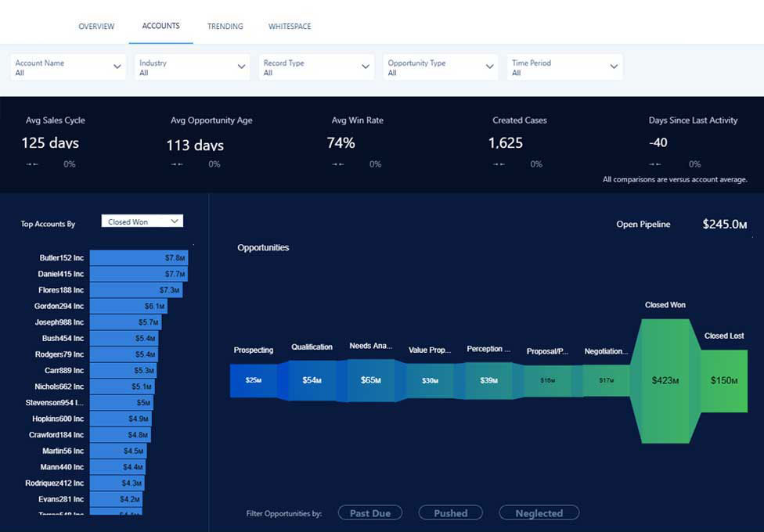Image resolution: width=764 pixels, height=532 pixels.
Task: Click the Perception $39M funnel segment
Action: click(488, 380)
